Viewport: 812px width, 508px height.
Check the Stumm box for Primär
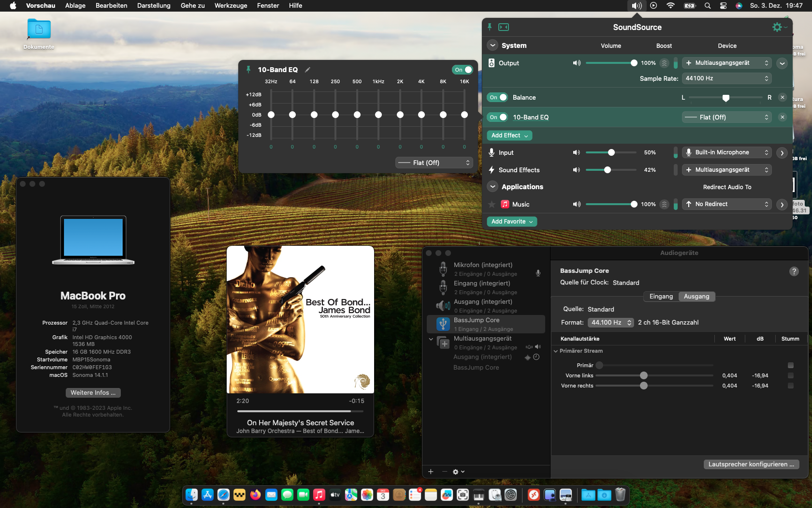click(x=791, y=365)
